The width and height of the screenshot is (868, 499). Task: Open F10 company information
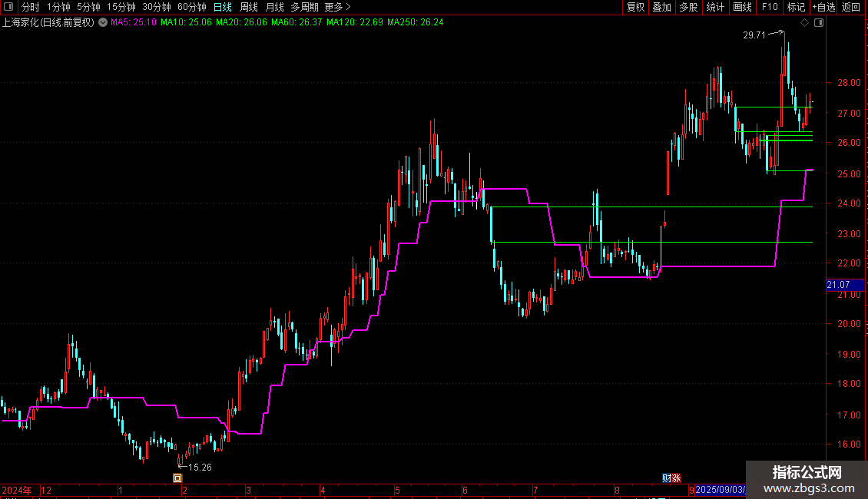coord(770,7)
